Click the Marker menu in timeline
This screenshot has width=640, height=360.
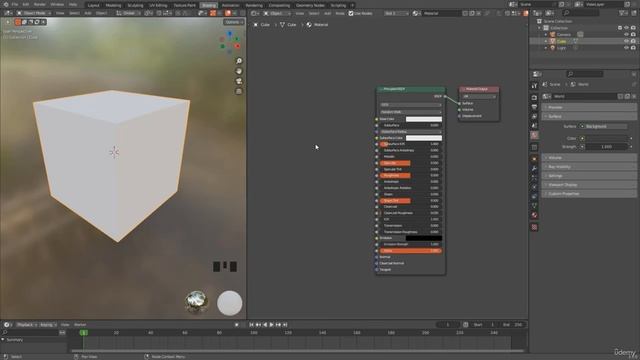[x=80, y=325]
